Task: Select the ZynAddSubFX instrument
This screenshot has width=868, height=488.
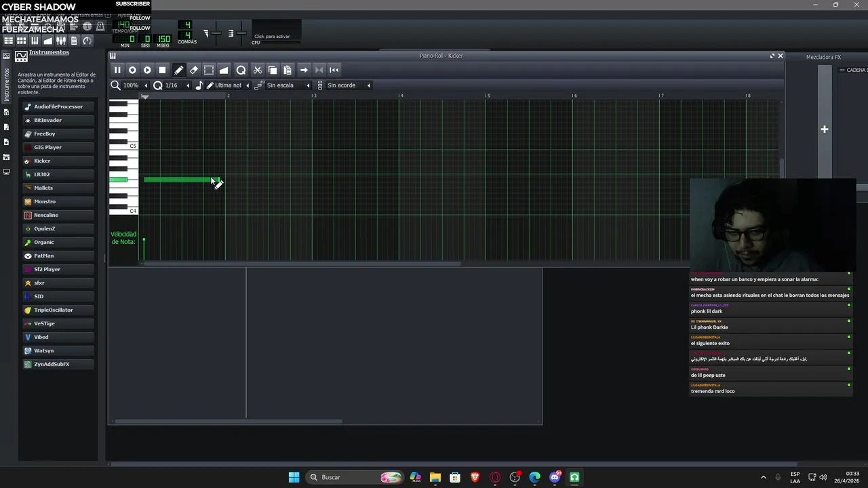Action: [x=60, y=364]
